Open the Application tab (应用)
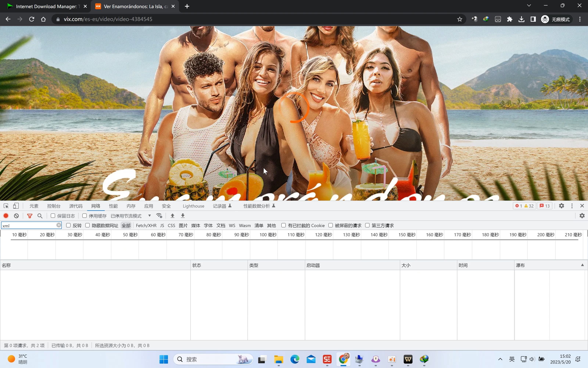Viewport: 588px width, 368px height. (x=148, y=206)
